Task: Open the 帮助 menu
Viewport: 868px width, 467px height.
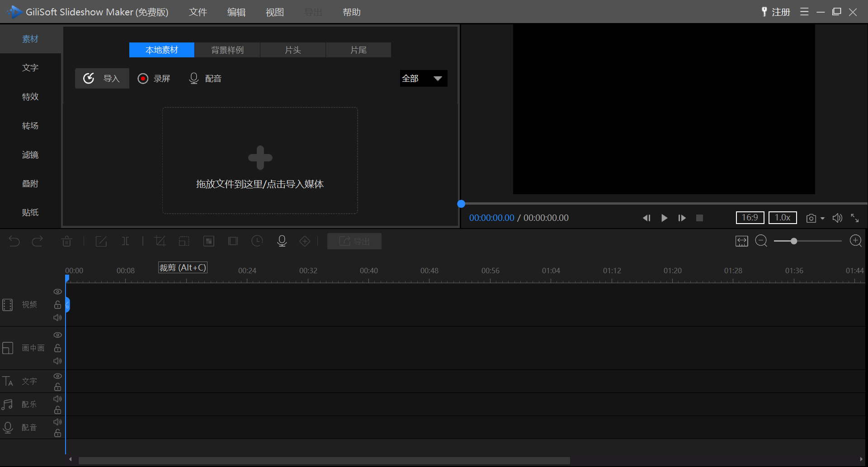Action: (x=352, y=12)
